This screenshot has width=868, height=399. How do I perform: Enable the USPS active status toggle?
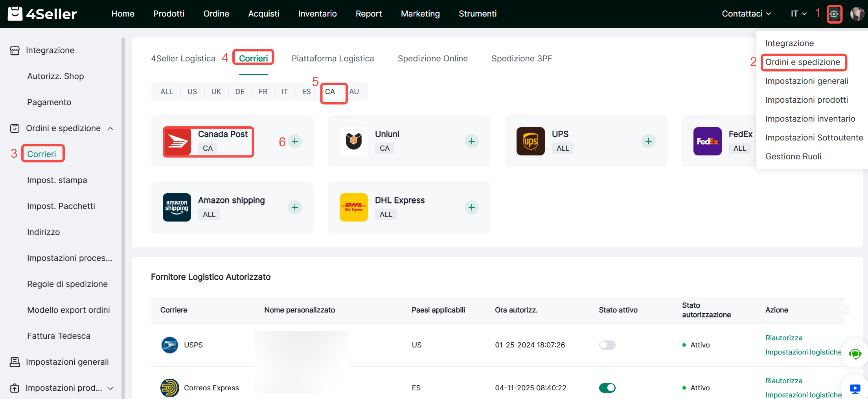607,345
